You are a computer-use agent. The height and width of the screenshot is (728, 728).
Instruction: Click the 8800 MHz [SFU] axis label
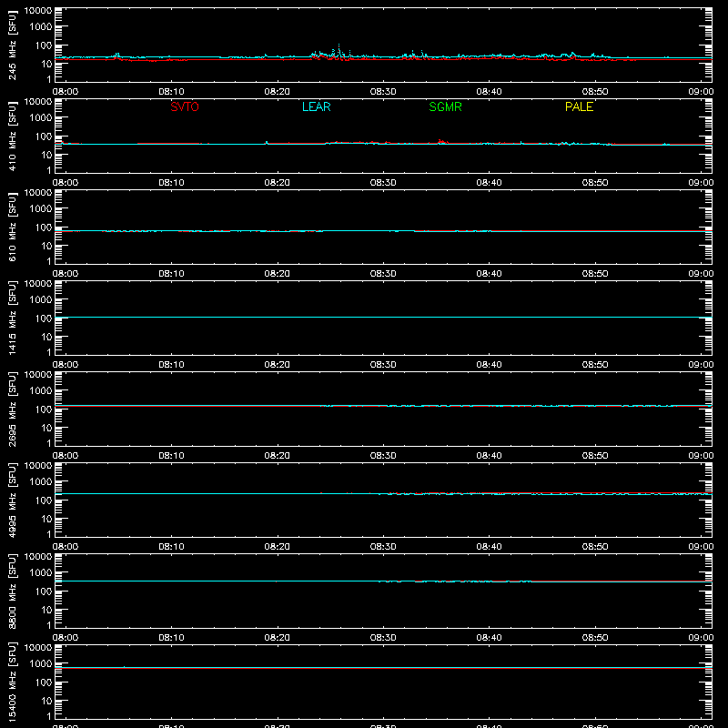[x=12, y=591]
